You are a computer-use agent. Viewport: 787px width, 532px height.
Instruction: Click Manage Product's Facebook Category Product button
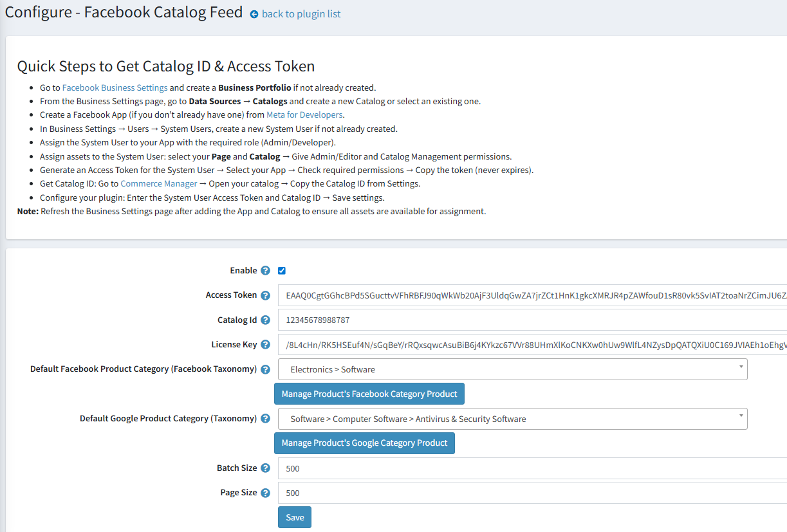click(x=369, y=394)
